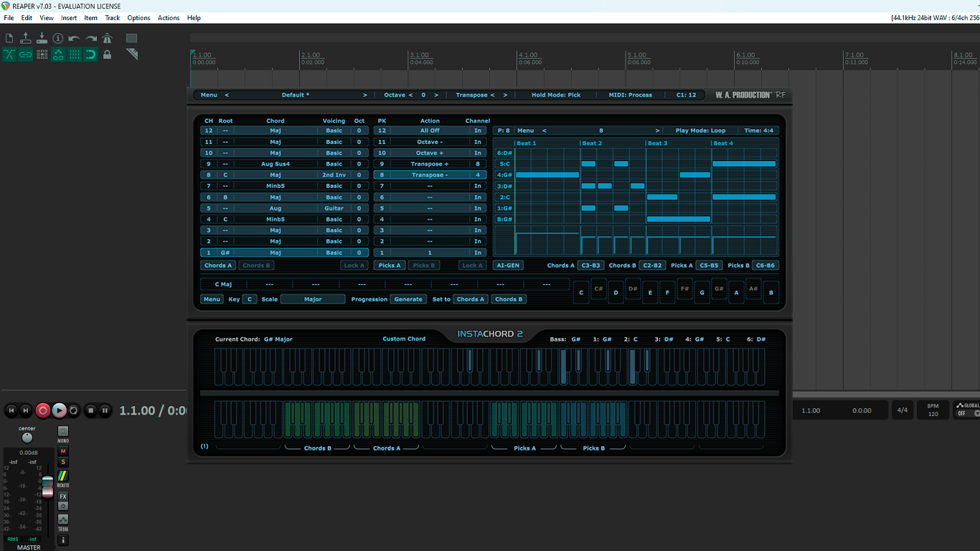The height and width of the screenshot is (551, 980).
Task: Click the Redo arrow icon
Action: click(x=91, y=38)
